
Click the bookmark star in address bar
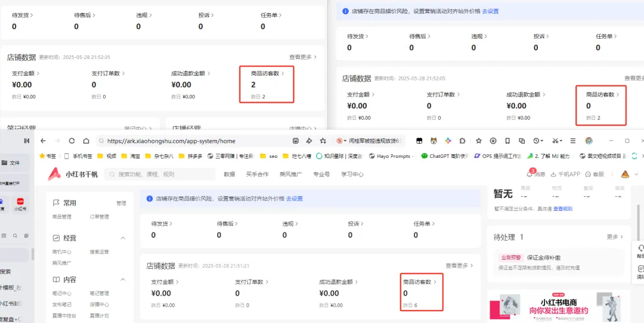323,141
